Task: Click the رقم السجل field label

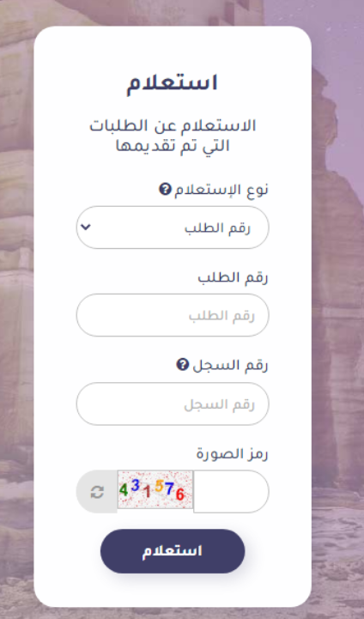Action: click(x=231, y=365)
